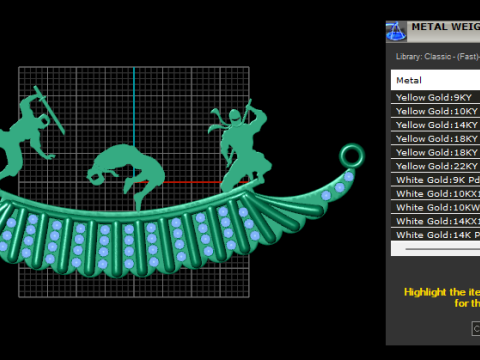
Task: Click the Metal Weight scale icon
Action: pos(396,32)
